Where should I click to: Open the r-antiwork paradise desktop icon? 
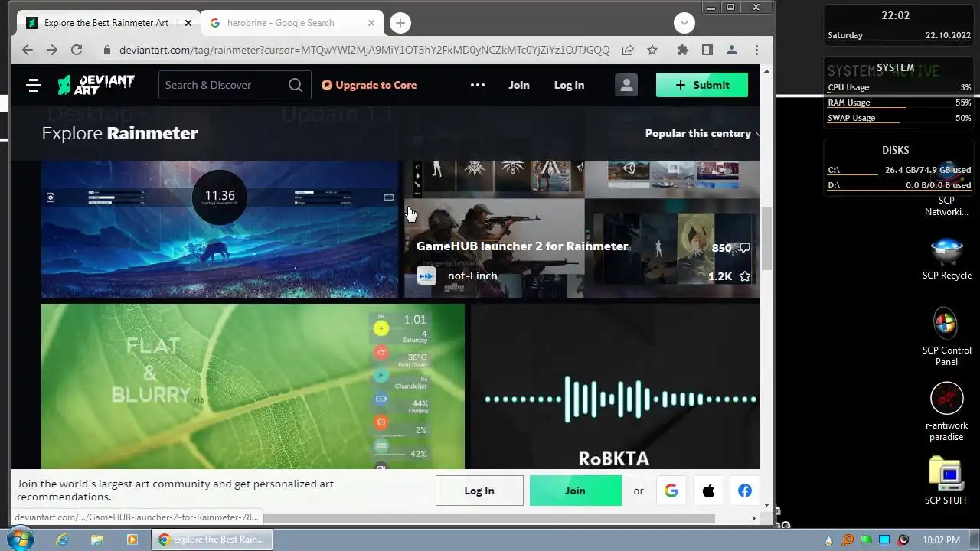(946, 412)
